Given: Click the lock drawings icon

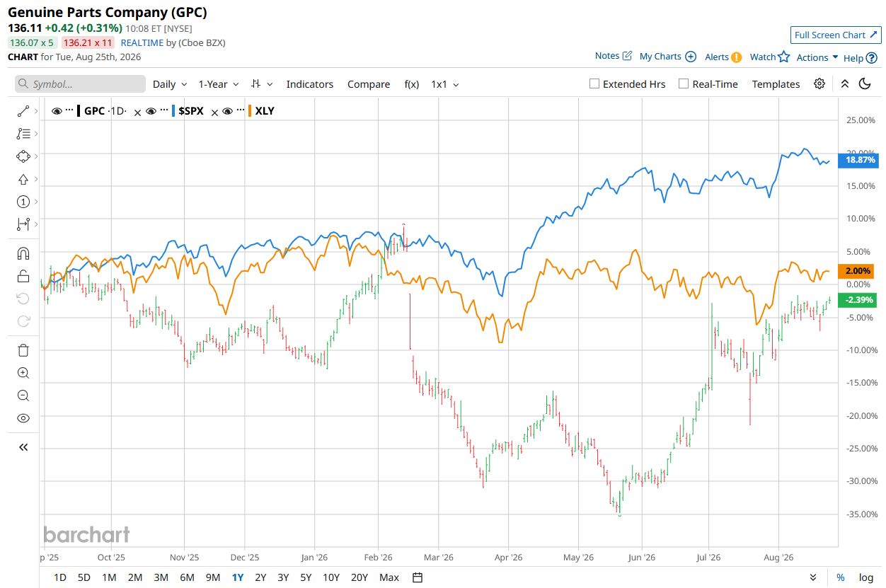Looking at the screenshot, I should pyautogui.click(x=23, y=276).
